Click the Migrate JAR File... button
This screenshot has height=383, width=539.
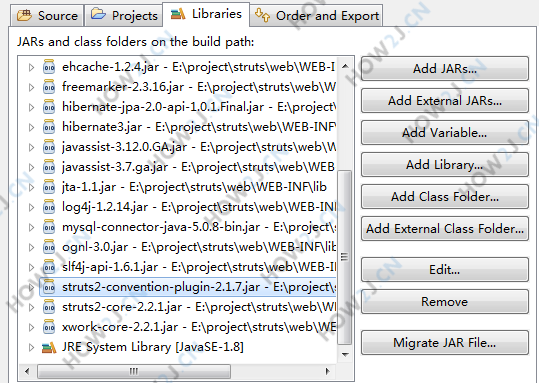445,342
